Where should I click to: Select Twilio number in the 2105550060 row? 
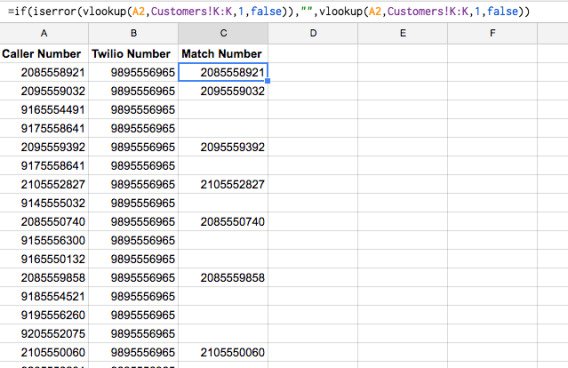tap(133, 352)
